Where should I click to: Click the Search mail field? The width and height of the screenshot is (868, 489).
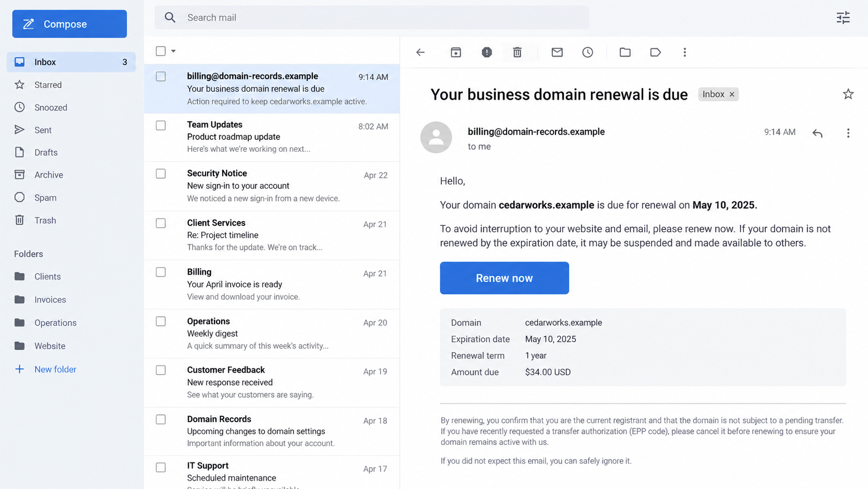tap(372, 18)
